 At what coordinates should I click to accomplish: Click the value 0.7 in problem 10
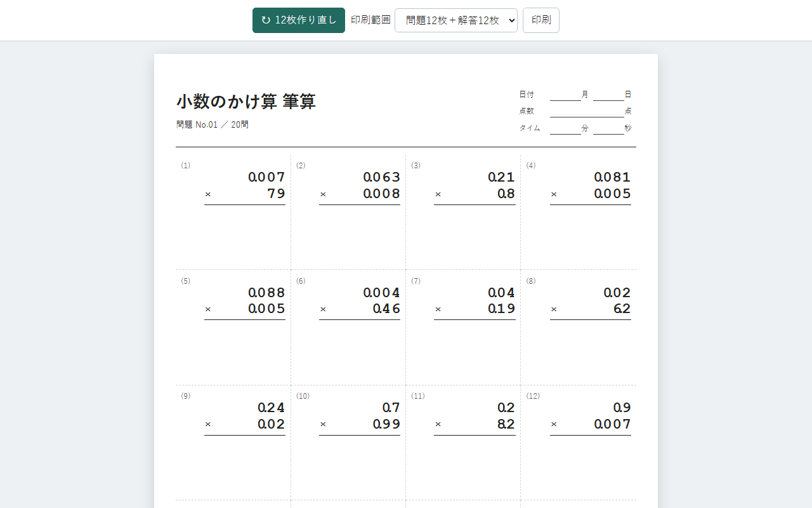391,408
